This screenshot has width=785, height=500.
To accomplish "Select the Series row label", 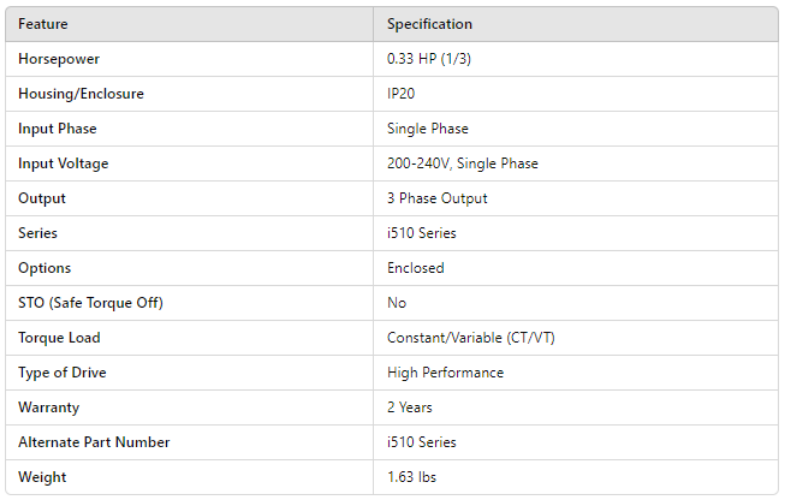I will (38, 233).
